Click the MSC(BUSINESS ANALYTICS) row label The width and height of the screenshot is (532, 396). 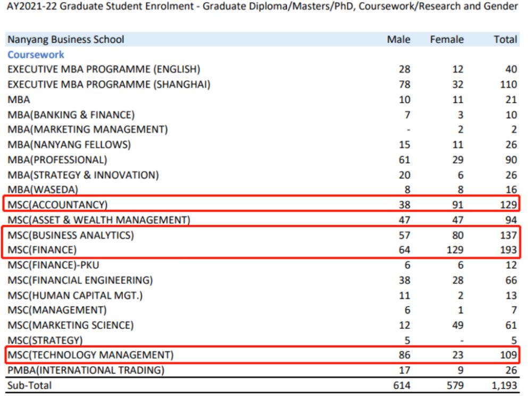coord(70,235)
